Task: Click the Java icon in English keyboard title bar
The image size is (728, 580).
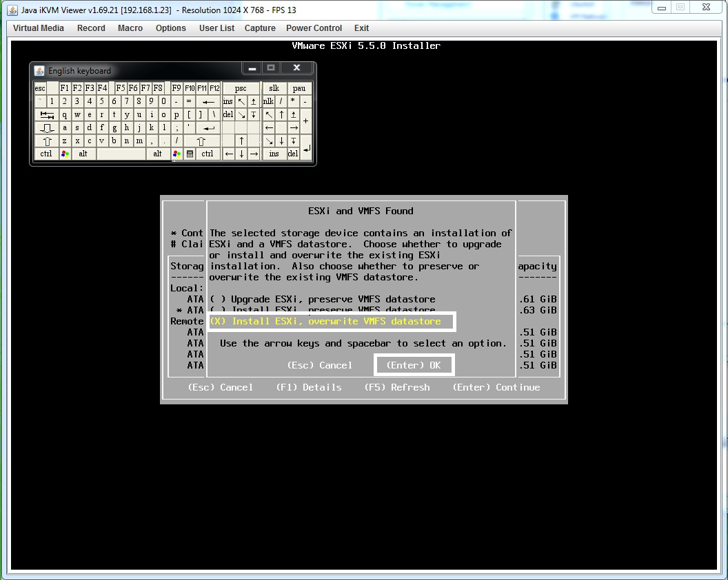Action: 39,71
